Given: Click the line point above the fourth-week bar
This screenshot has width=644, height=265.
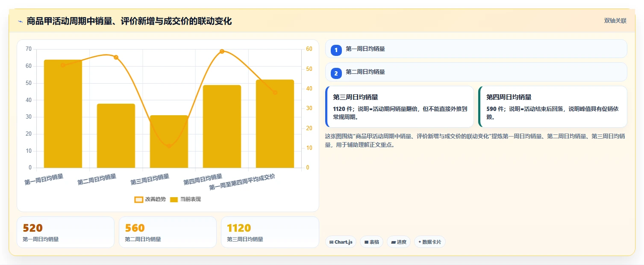Looking at the screenshot, I should click(x=222, y=51).
